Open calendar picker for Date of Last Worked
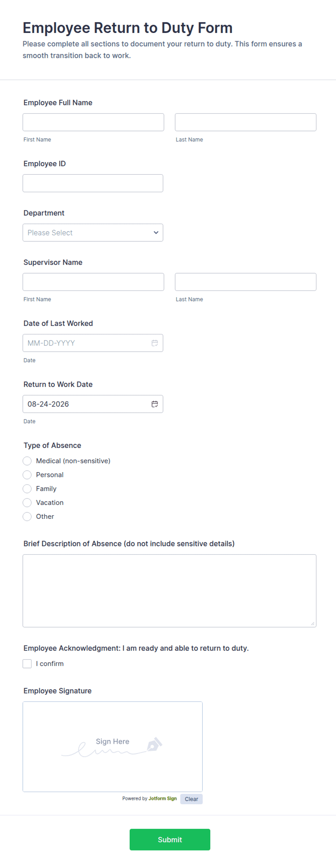The width and height of the screenshot is (336, 868). pos(155,343)
